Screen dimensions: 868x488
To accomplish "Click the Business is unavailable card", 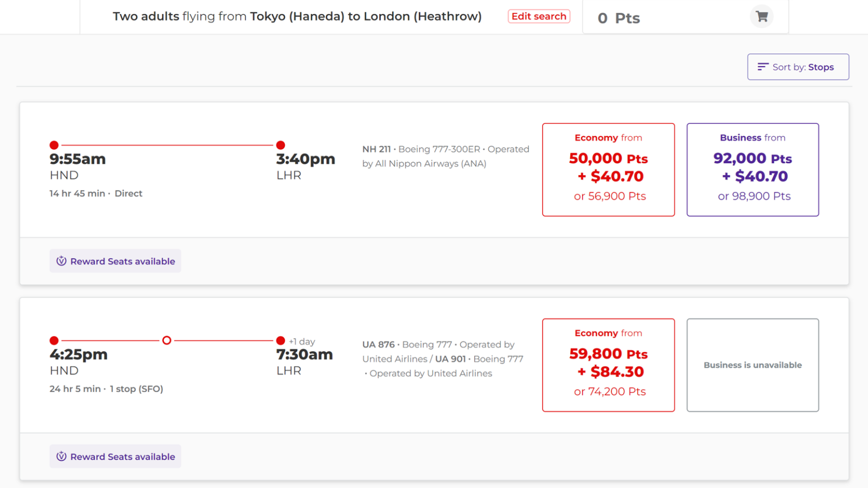I will pos(752,365).
